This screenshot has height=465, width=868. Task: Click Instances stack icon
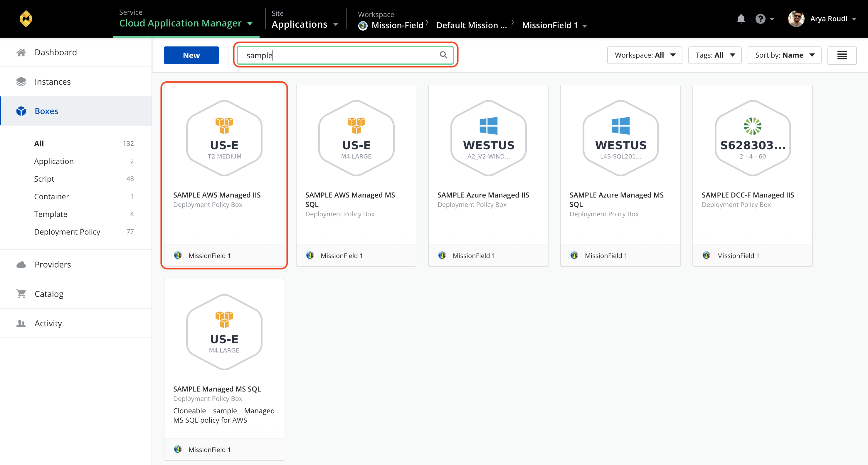click(x=21, y=82)
